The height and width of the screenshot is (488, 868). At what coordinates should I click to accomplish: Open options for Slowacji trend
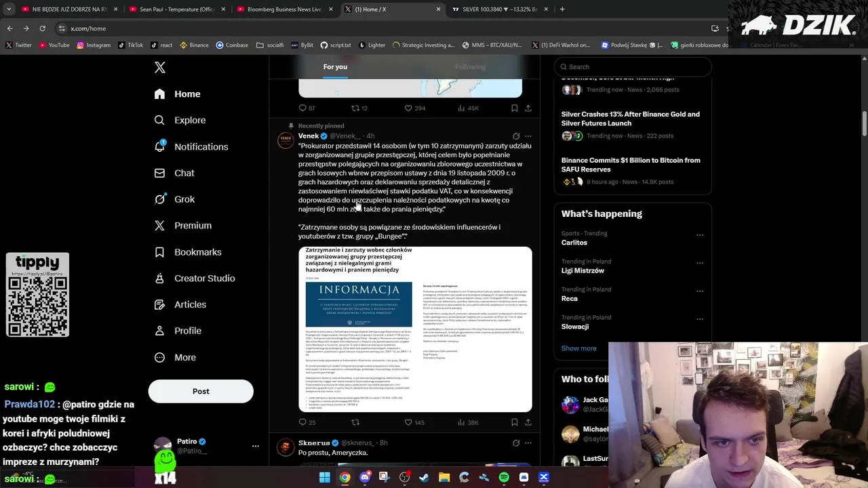700,319
